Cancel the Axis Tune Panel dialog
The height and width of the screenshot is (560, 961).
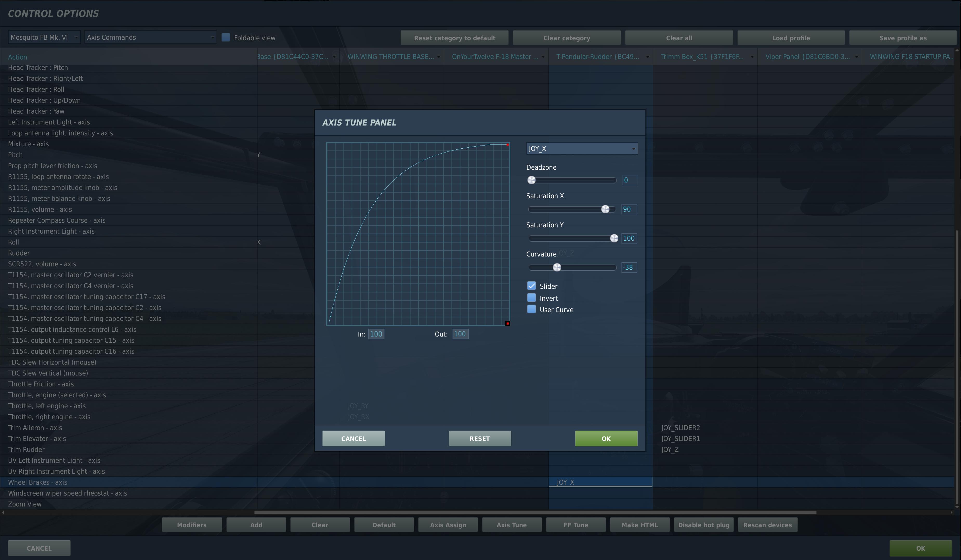354,438
